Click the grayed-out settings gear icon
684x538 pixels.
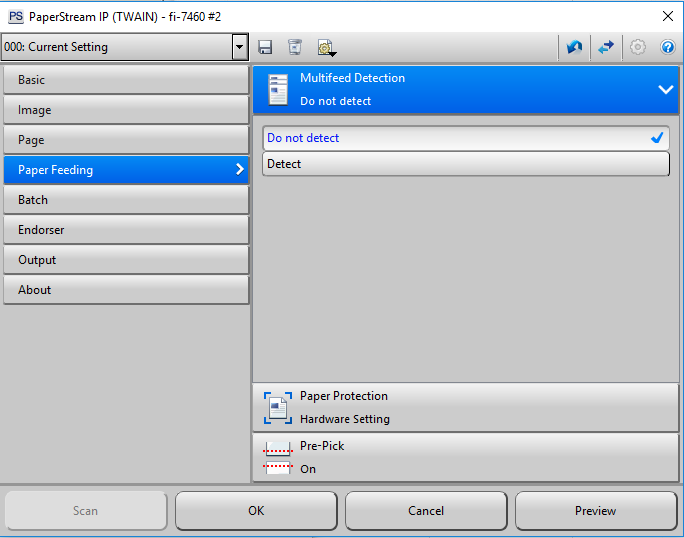637,47
